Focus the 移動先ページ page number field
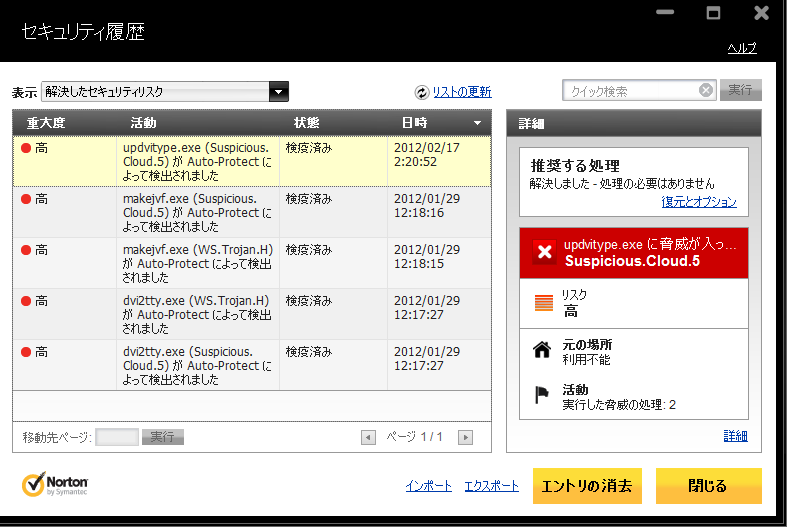Viewport: 787px width, 527px height. click(x=117, y=437)
